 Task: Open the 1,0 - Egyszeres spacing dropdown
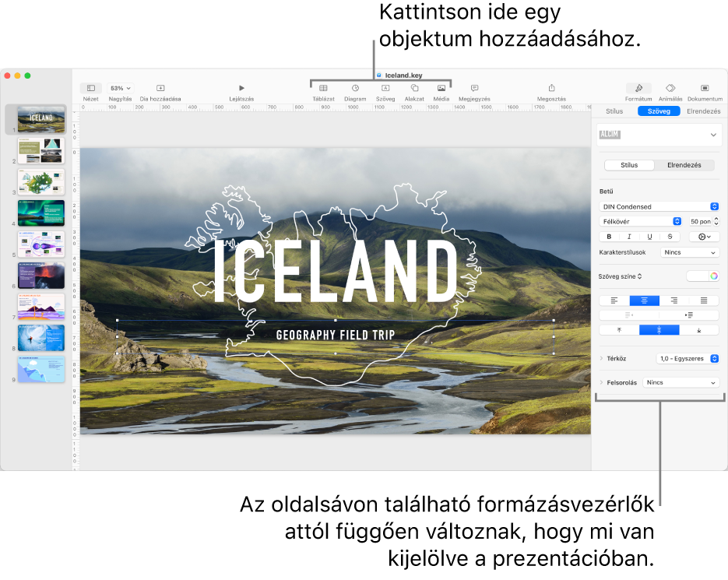pos(688,358)
